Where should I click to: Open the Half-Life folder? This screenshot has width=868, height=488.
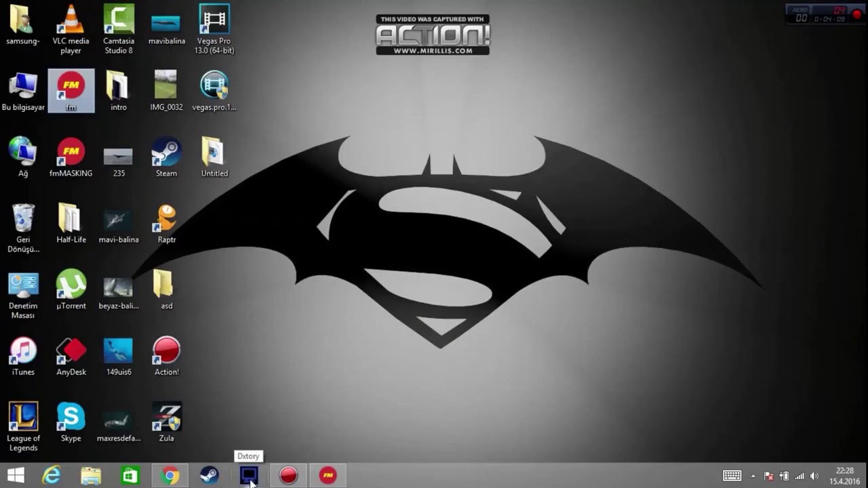[x=71, y=224]
